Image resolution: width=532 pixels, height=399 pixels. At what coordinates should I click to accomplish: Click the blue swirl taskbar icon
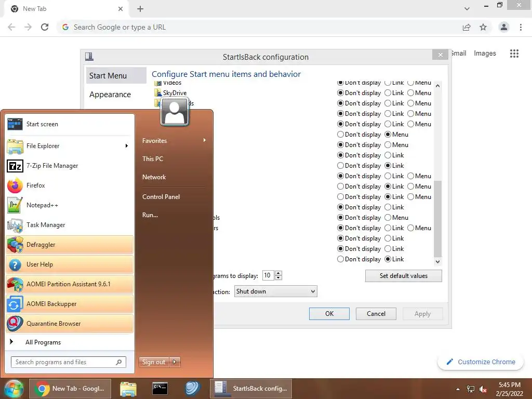pos(192,389)
